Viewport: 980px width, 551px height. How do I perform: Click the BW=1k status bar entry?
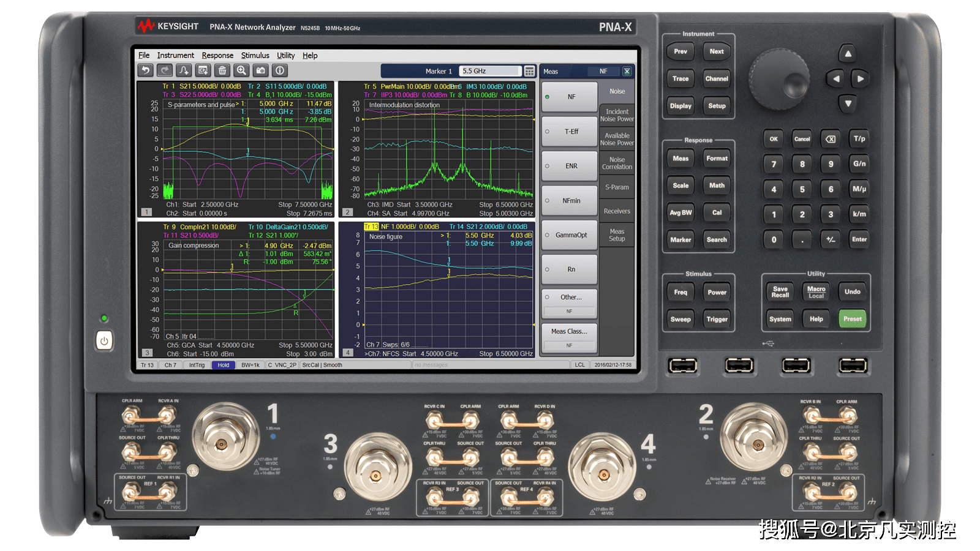251,365
